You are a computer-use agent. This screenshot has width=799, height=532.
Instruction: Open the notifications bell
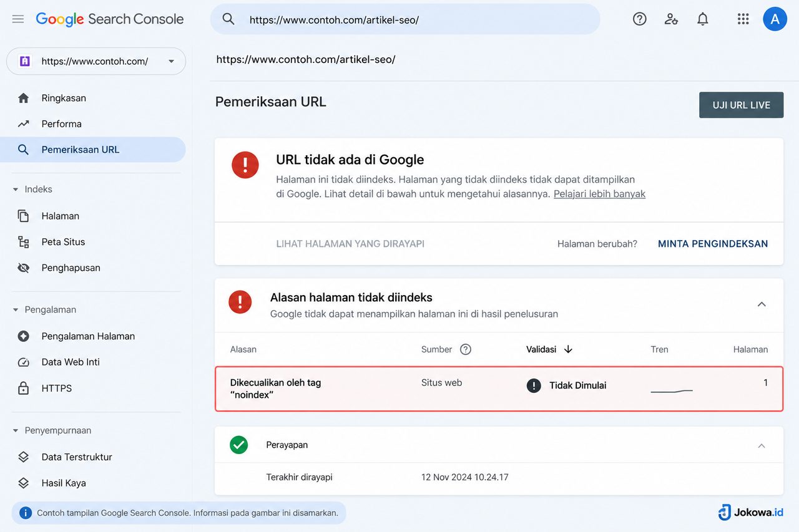703,19
